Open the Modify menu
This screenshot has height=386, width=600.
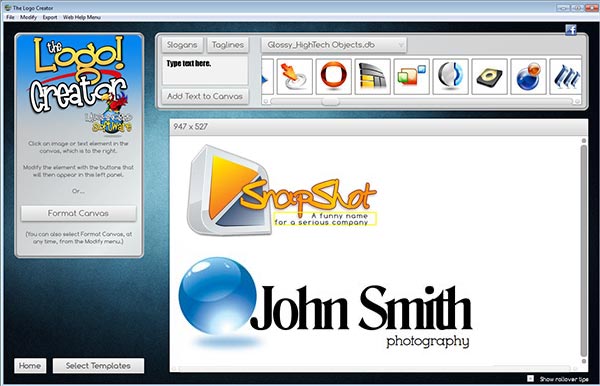(x=28, y=17)
